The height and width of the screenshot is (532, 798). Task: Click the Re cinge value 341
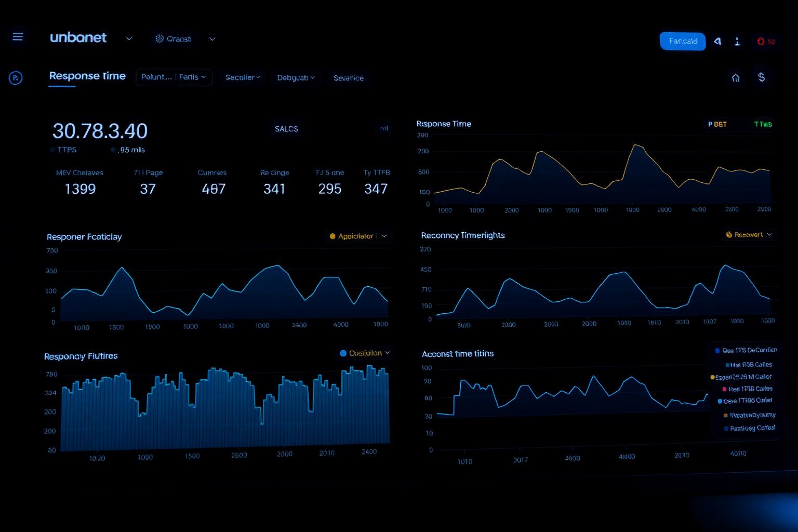coord(274,189)
